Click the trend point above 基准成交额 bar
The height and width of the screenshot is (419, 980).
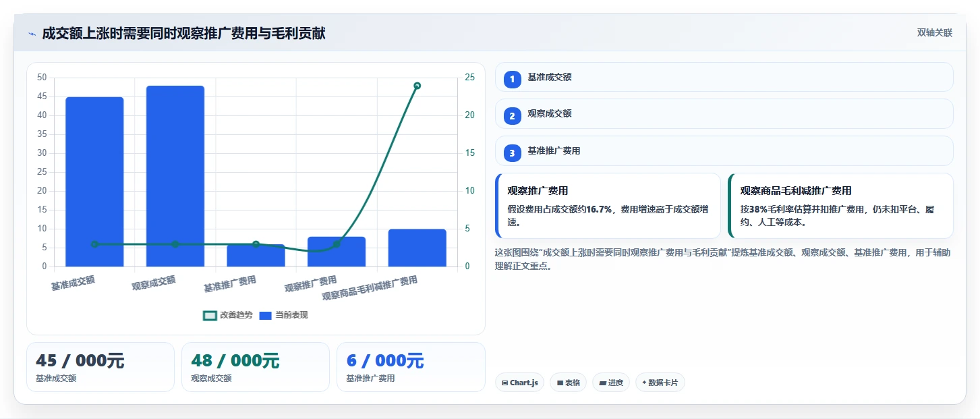click(94, 244)
